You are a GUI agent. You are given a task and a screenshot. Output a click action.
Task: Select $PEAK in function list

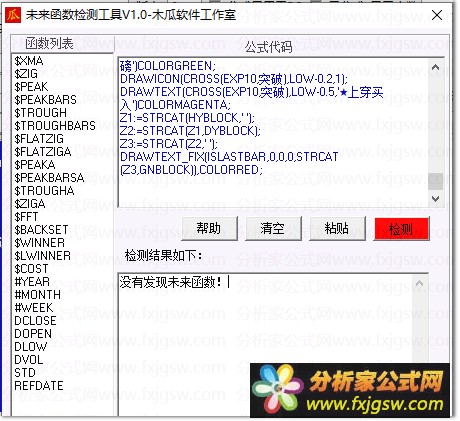point(31,87)
